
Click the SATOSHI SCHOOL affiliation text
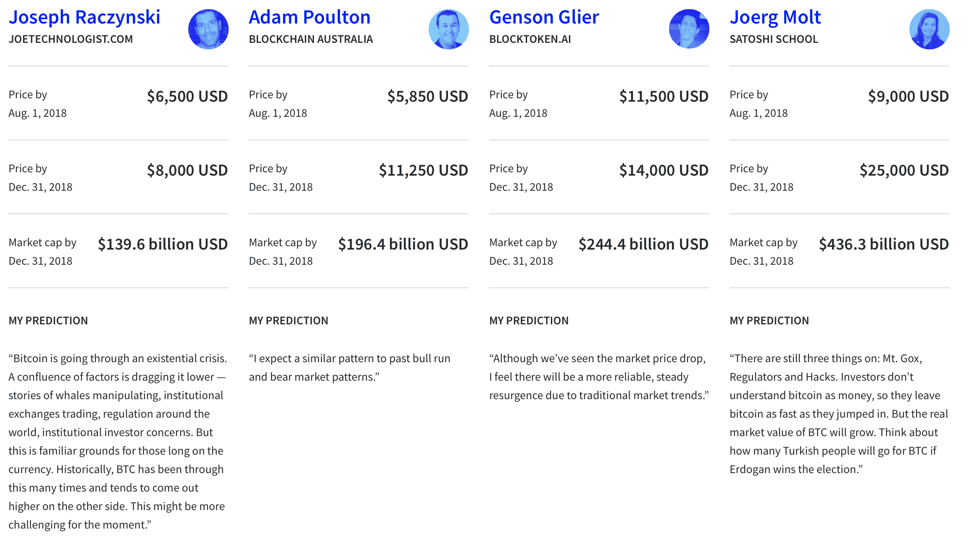774,39
